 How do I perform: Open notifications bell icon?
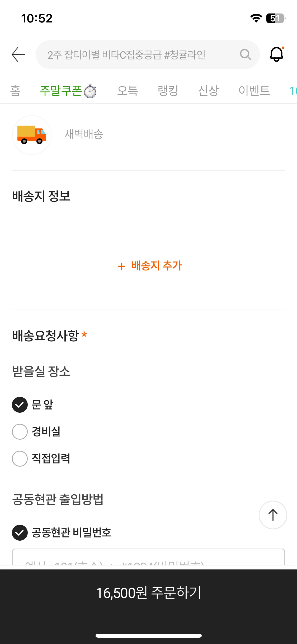(276, 54)
